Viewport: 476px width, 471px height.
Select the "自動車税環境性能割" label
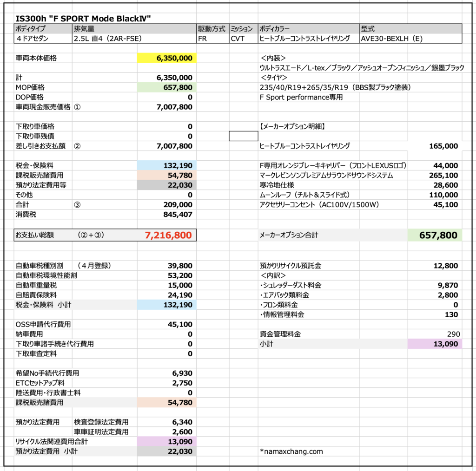click(x=46, y=275)
